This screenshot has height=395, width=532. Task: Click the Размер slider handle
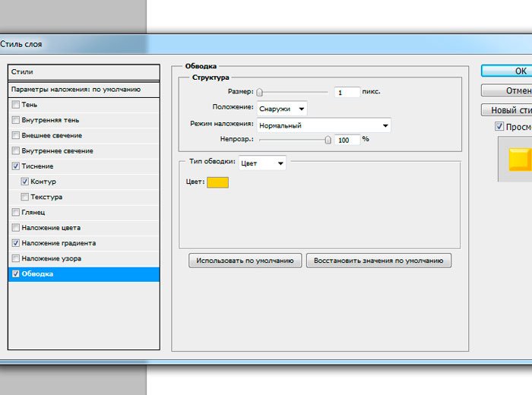(259, 93)
